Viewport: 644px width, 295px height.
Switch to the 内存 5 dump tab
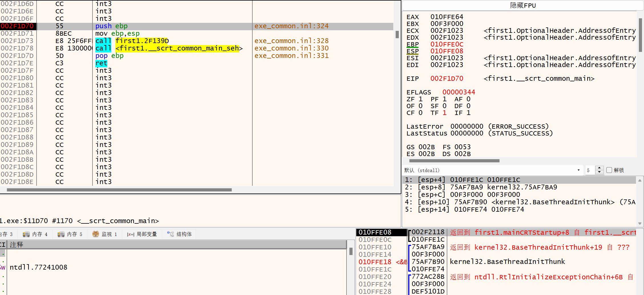(70, 234)
